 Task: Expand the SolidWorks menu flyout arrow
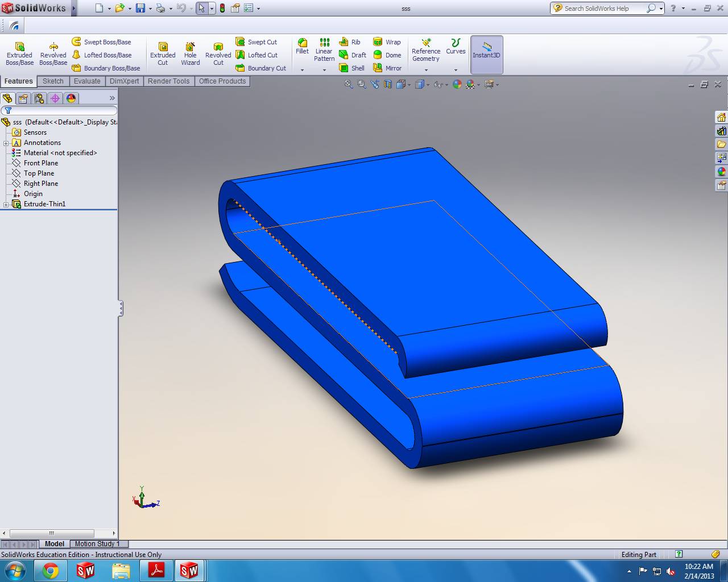[74, 8]
